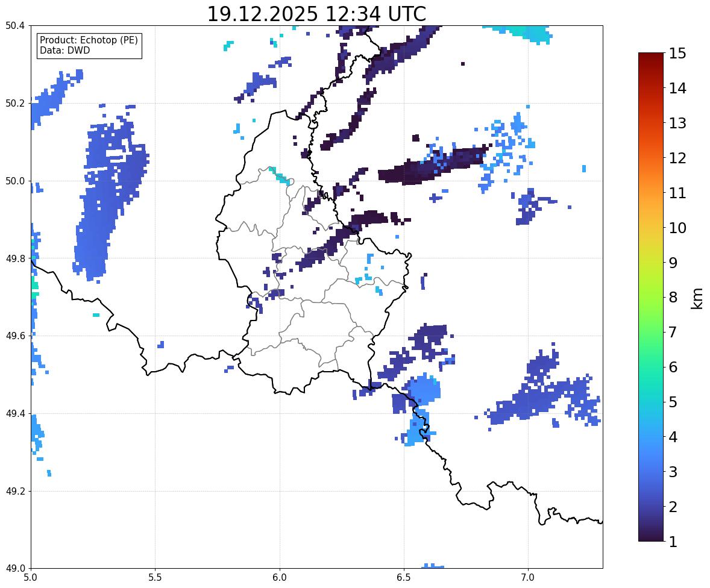Click the y-axis label '49.2'
The image size is (710, 588).
[15, 491]
